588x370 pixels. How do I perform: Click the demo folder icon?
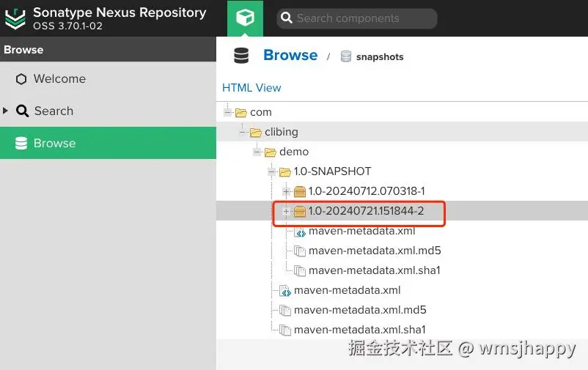tap(270, 152)
